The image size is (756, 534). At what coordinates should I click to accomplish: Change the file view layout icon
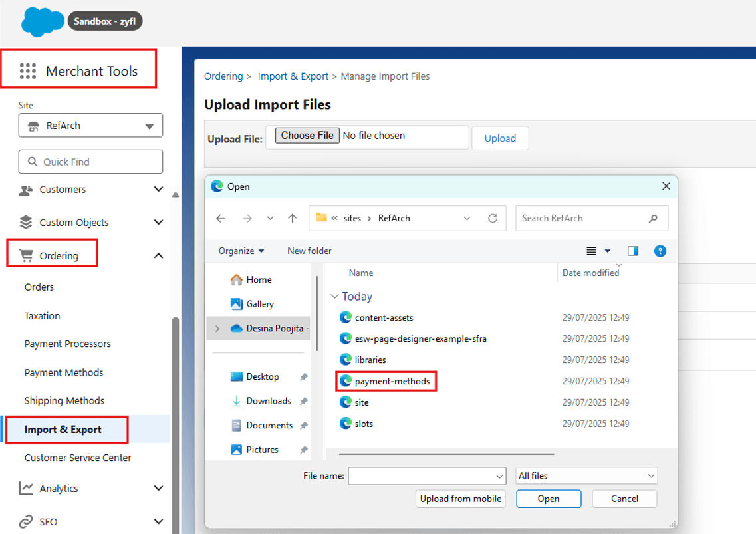tap(591, 251)
